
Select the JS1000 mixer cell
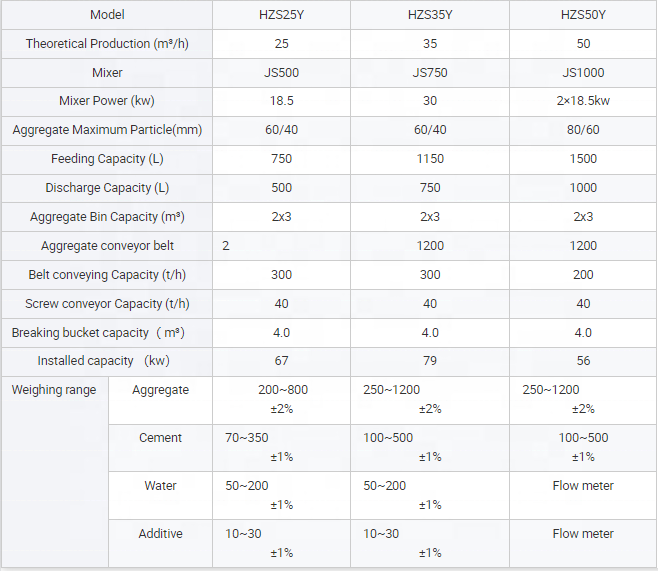click(583, 73)
